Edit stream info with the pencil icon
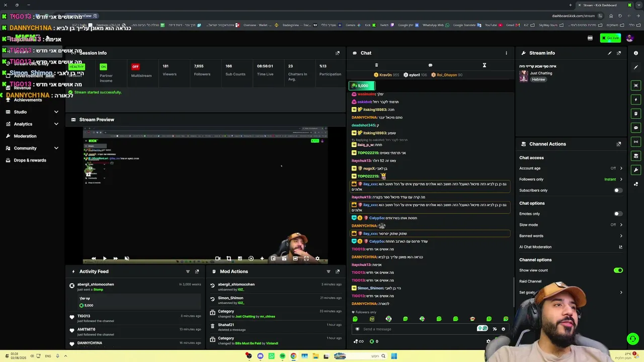644x362 pixels. pyautogui.click(x=610, y=53)
